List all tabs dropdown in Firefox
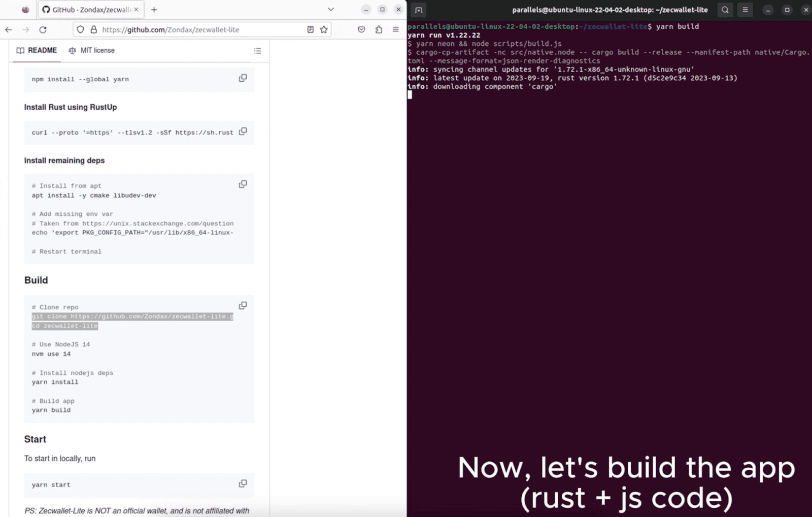 click(331, 9)
